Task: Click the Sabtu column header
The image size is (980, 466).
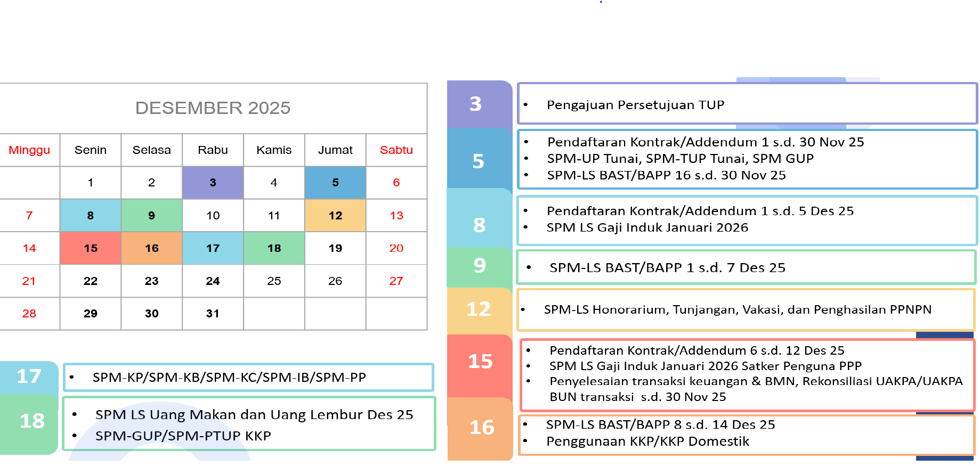Action: pyautogui.click(x=396, y=150)
